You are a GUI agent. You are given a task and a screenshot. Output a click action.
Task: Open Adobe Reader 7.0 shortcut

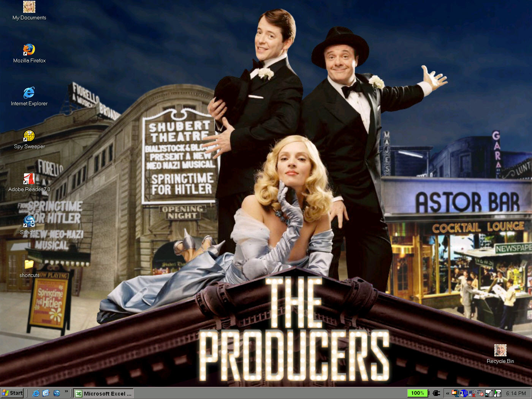(x=29, y=179)
